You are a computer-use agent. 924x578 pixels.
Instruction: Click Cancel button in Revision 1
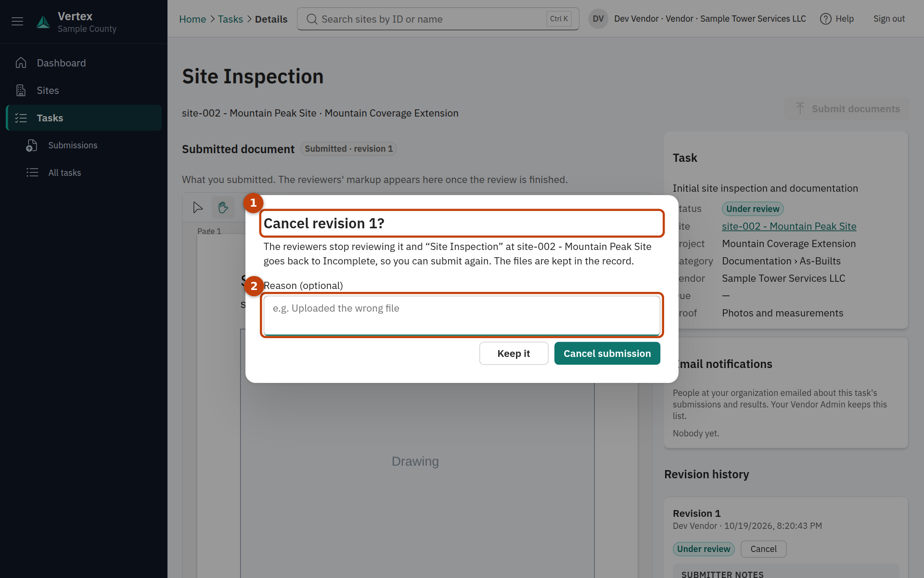763,549
